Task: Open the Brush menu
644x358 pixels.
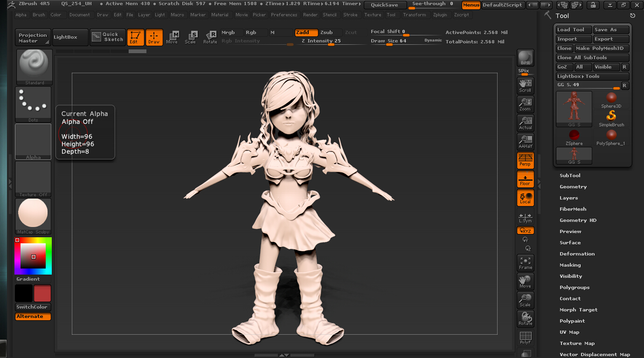Action: (39, 15)
